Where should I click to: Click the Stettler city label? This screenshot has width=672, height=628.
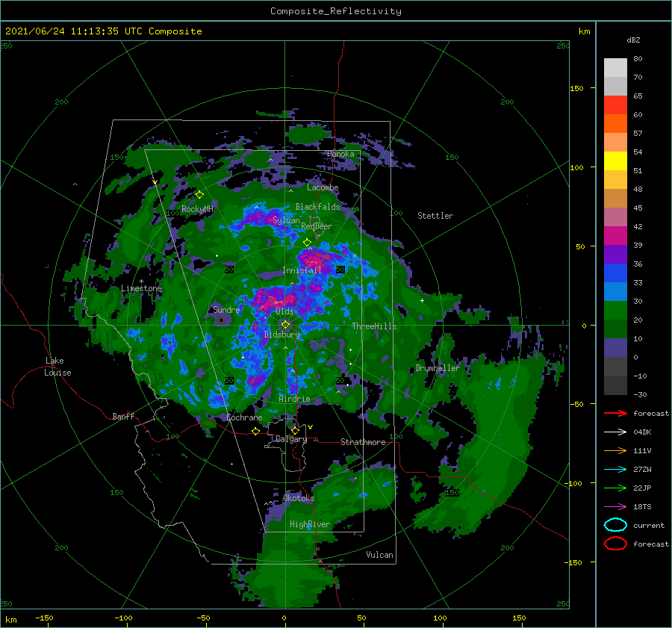435,216
